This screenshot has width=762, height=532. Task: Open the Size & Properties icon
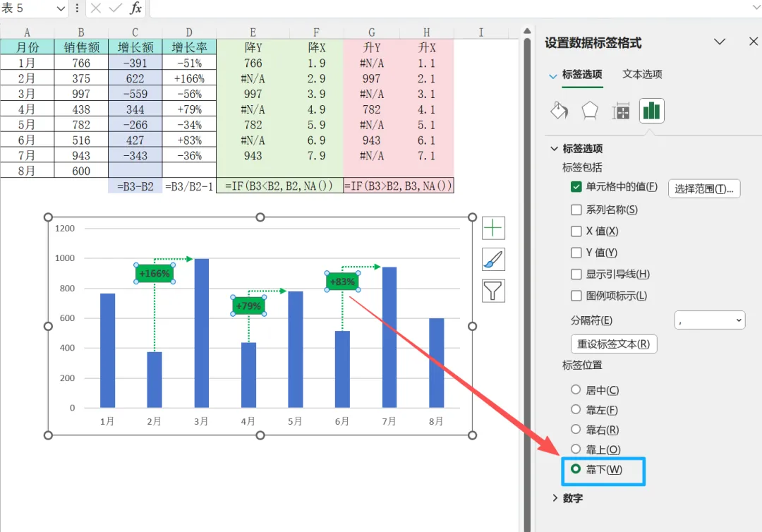pyautogui.click(x=621, y=111)
